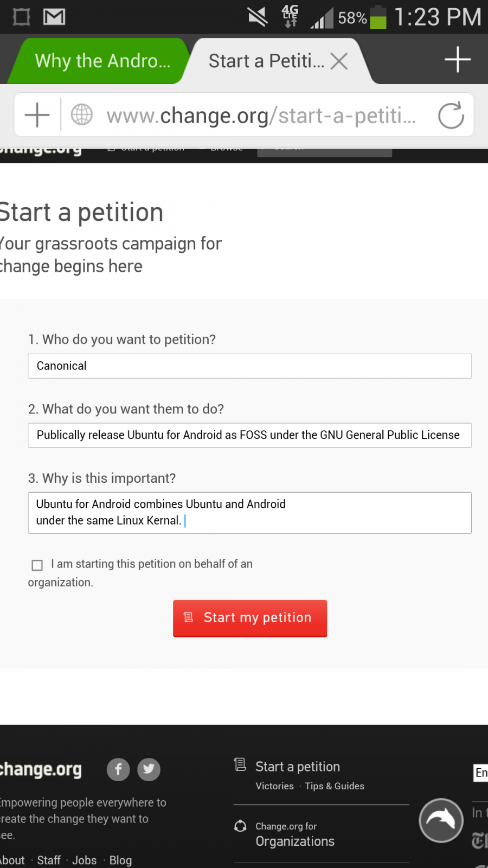
Task: Tap the add bookmark plus icon
Action: click(37, 115)
